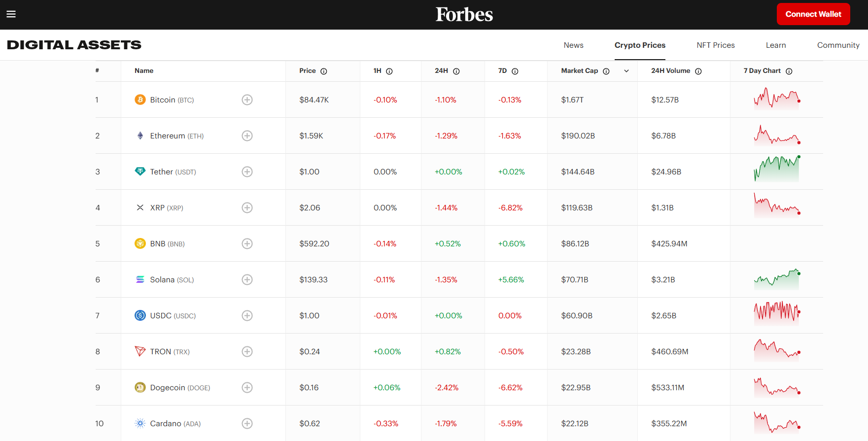Click BNB price $592.20
868x441 pixels.
point(314,244)
